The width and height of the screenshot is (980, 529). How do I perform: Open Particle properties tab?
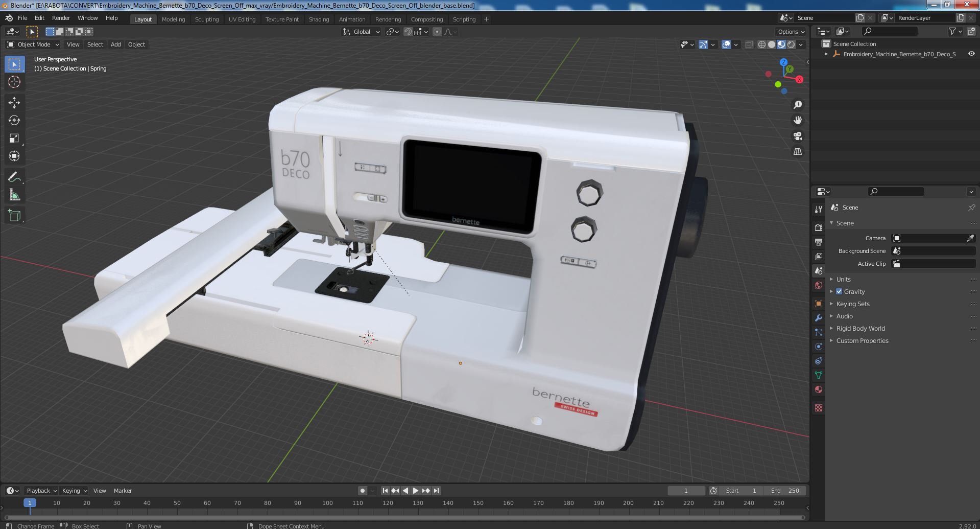click(x=819, y=332)
